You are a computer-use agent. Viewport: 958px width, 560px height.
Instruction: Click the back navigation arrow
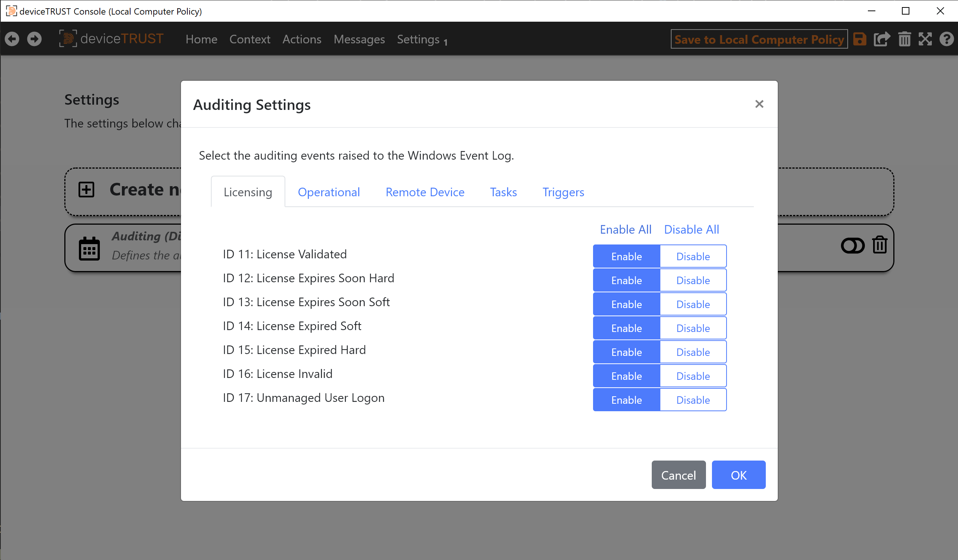point(12,39)
